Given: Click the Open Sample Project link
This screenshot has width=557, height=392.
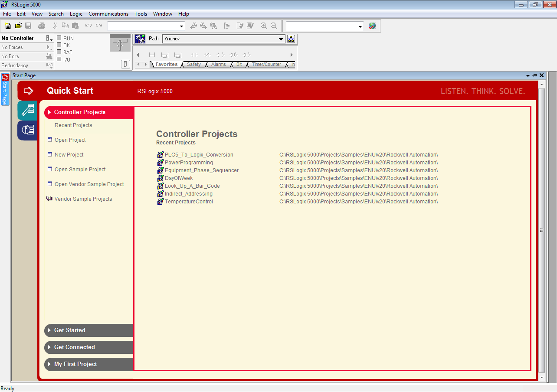Looking at the screenshot, I should [80, 170].
